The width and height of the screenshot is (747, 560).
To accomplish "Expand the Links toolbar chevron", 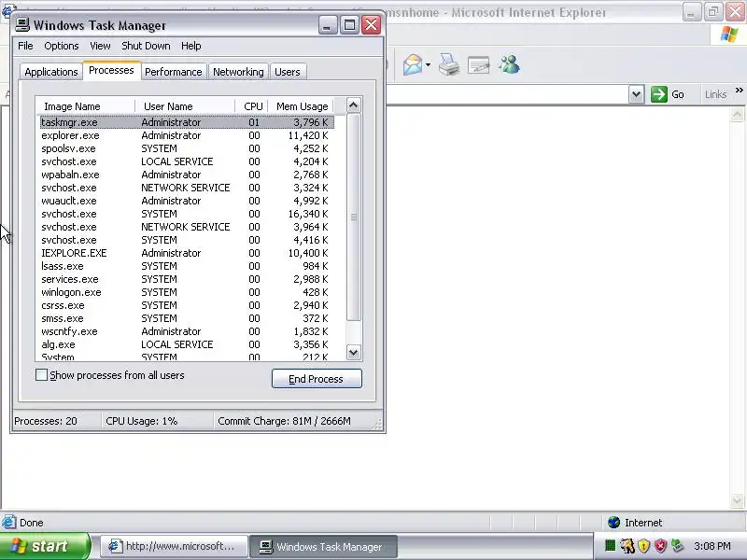I will tap(739, 90).
